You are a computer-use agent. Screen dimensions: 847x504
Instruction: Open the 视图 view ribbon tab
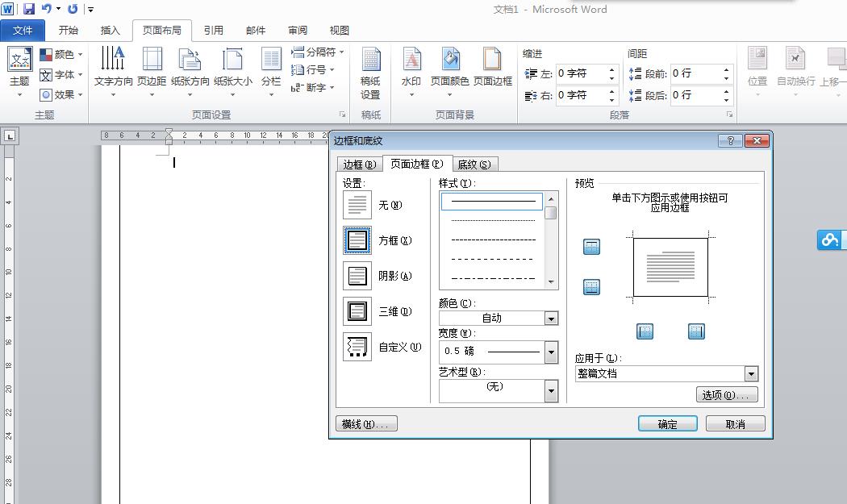click(x=340, y=31)
